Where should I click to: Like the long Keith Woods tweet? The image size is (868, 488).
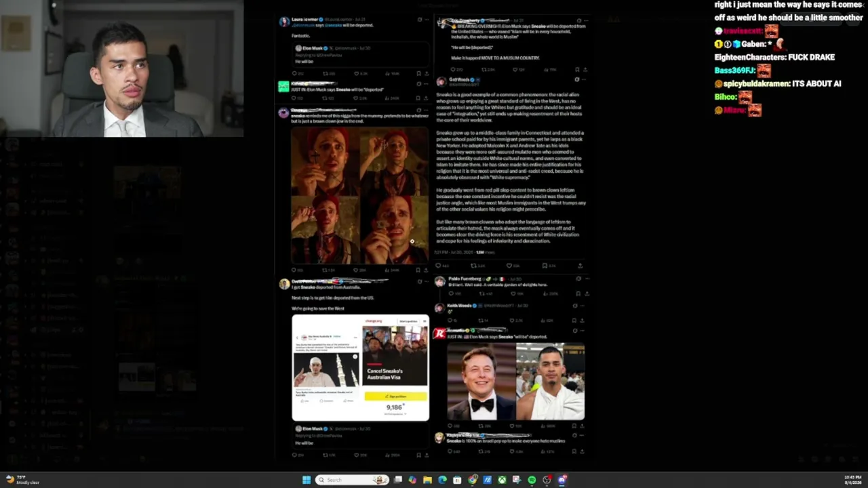(x=508, y=266)
